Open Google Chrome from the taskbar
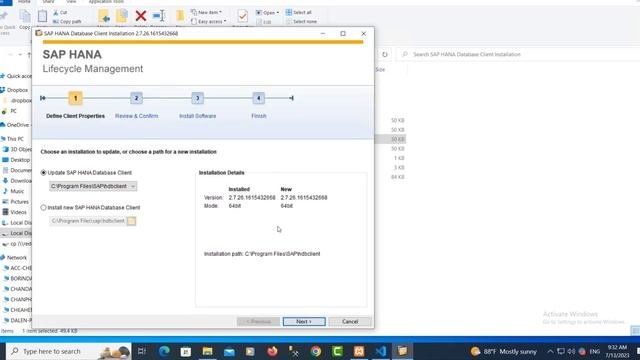 (316, 351)
